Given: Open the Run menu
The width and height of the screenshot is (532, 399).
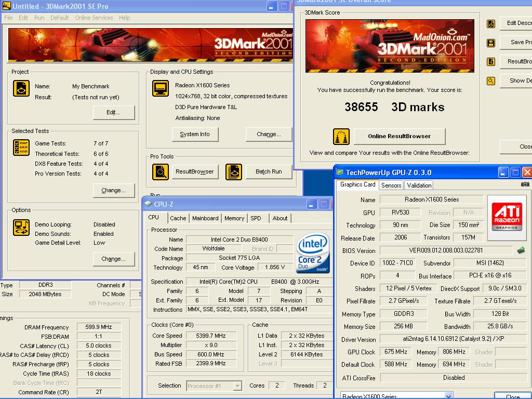Looking at the screenshot, I should pyautogui.click(x=39, y=18).
